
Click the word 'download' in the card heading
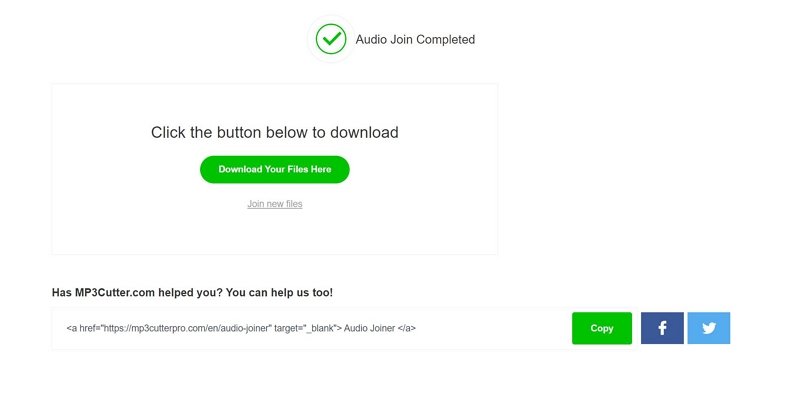364,132
